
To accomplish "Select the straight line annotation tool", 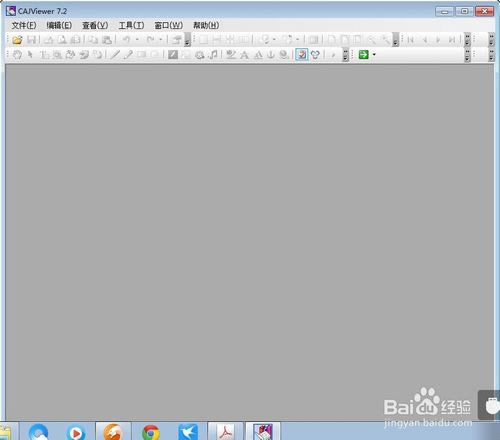I will 115,54.
